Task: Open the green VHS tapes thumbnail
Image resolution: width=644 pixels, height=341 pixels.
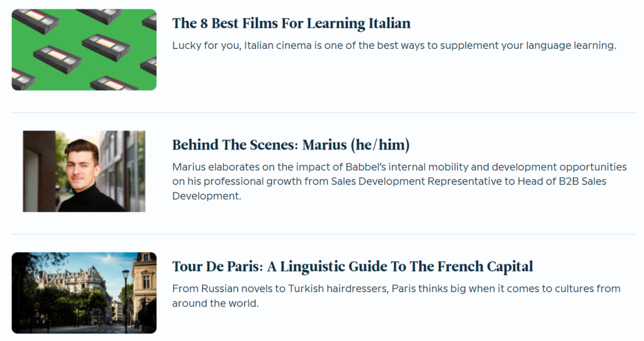Action: pos(84,50)
